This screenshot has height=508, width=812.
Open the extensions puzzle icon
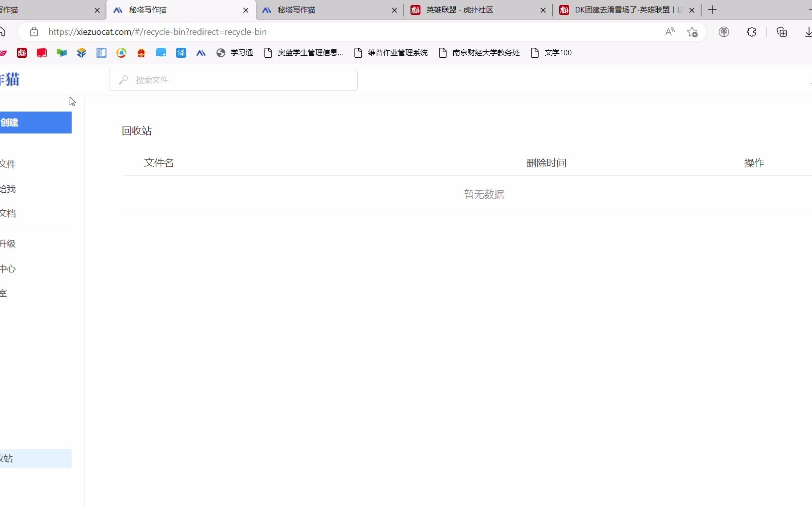[751, 32]
